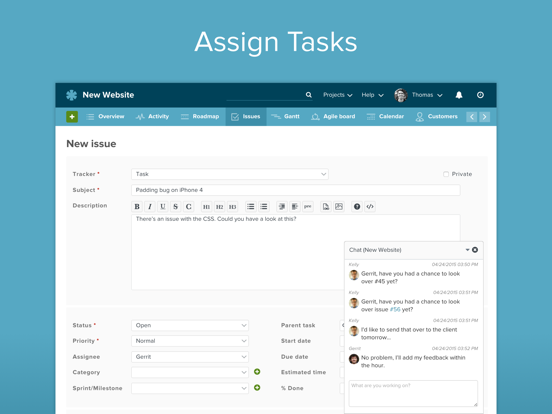Collapse chat with the small arrow
Viewport: 552px width, 414px height.
[x=467, y=250]
